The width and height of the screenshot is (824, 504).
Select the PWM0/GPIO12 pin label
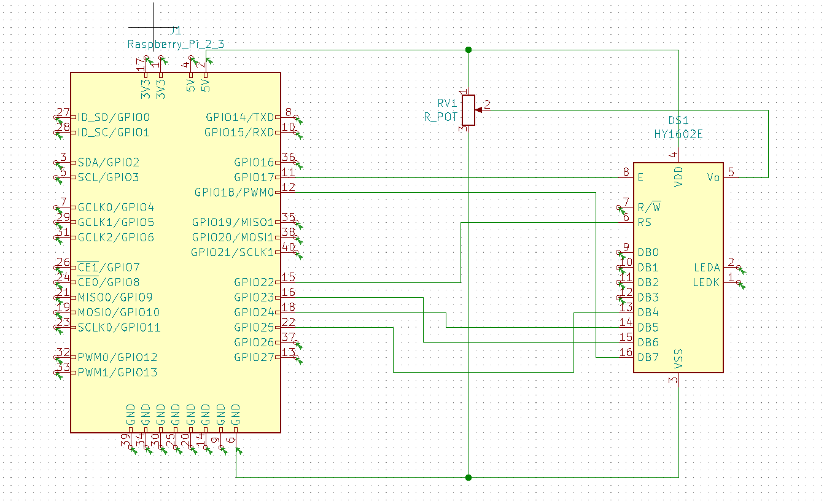click(x=117, y=357)
